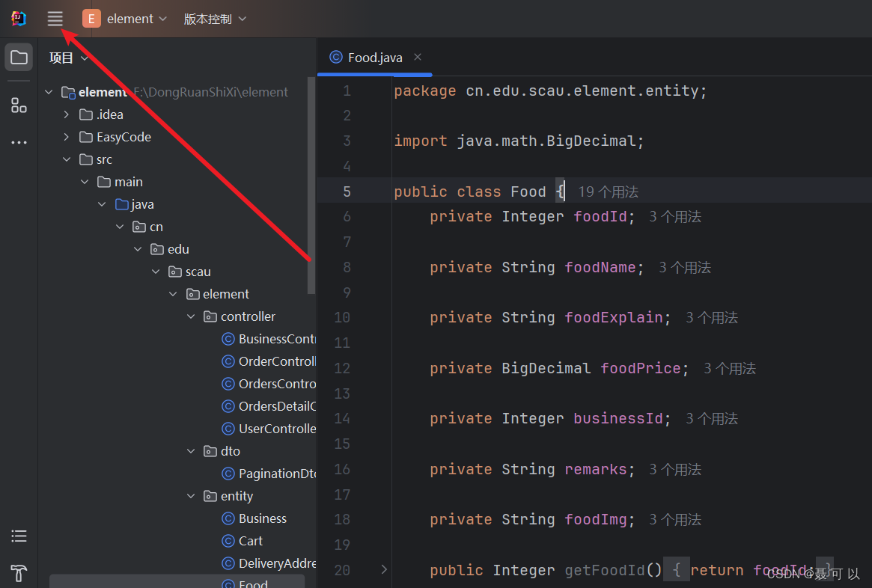Click the entity package folder icon
This screenshot has height=588, width=872.
(x=210, y=496)
